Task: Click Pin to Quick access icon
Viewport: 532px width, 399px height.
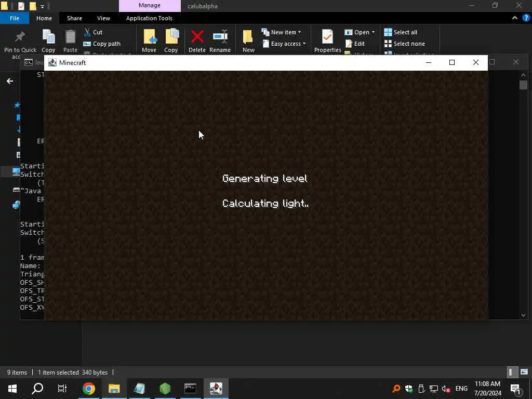Action: click(x=20, y=37)
